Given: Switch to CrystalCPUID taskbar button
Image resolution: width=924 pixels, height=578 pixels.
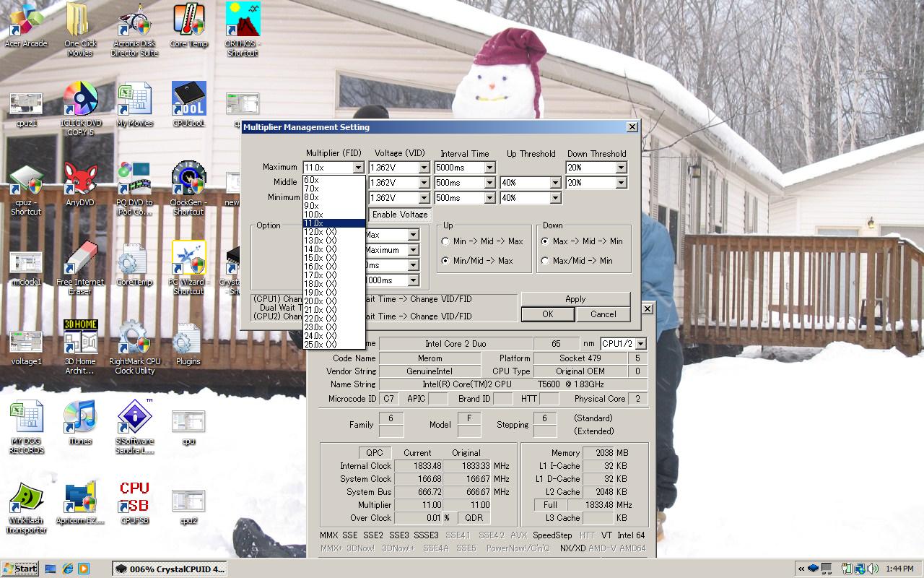Looking at the screenshot, I should tap(169, 569).
